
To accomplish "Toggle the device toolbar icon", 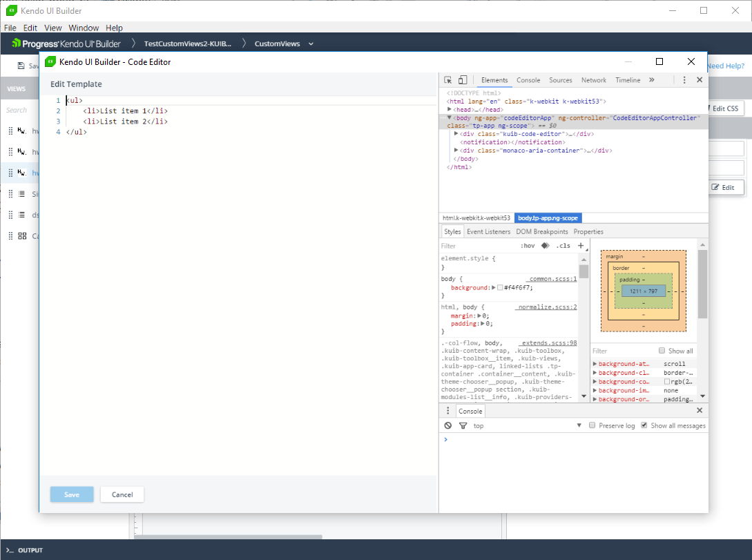I will click(463, 81).
